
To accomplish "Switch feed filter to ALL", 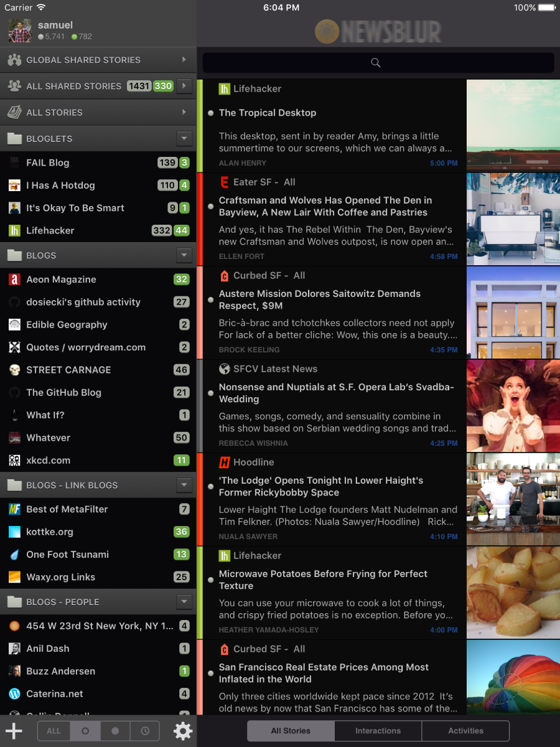I will point(54,731).
